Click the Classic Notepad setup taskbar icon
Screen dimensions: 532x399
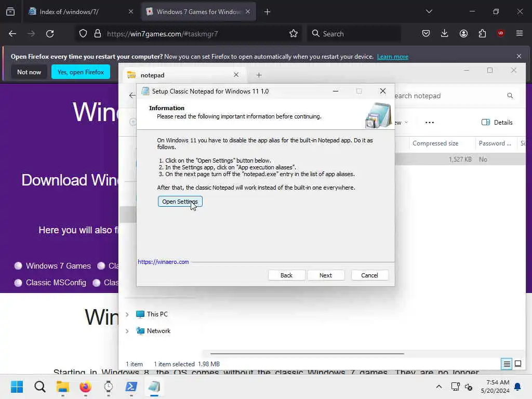[x=154, y=387]
